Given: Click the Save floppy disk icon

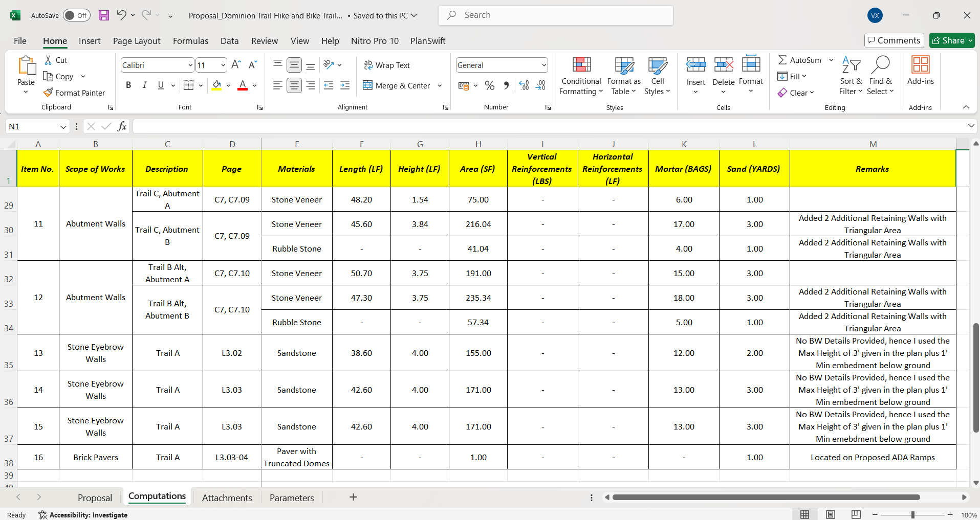Looking at the screenshot, I should coord(104,15).
